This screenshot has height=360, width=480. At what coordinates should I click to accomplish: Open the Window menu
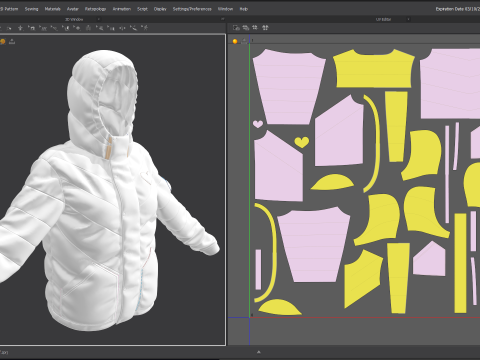pos(225,9)
